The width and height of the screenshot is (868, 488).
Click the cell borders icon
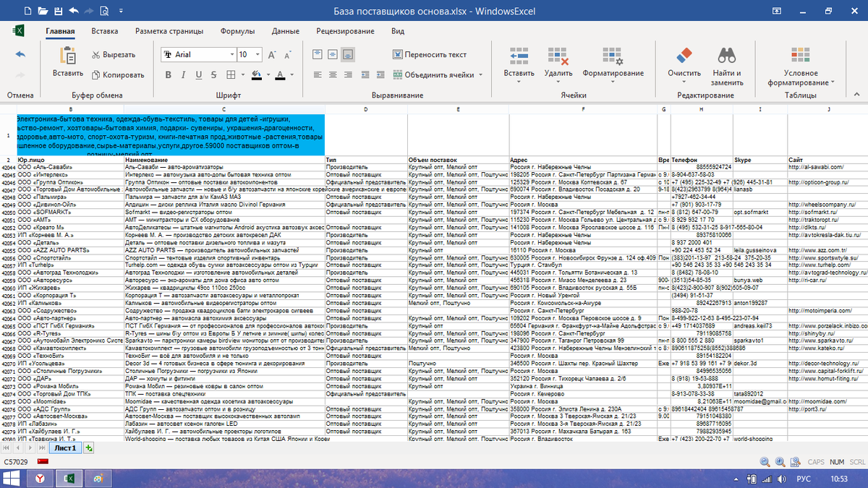point(231,74)
